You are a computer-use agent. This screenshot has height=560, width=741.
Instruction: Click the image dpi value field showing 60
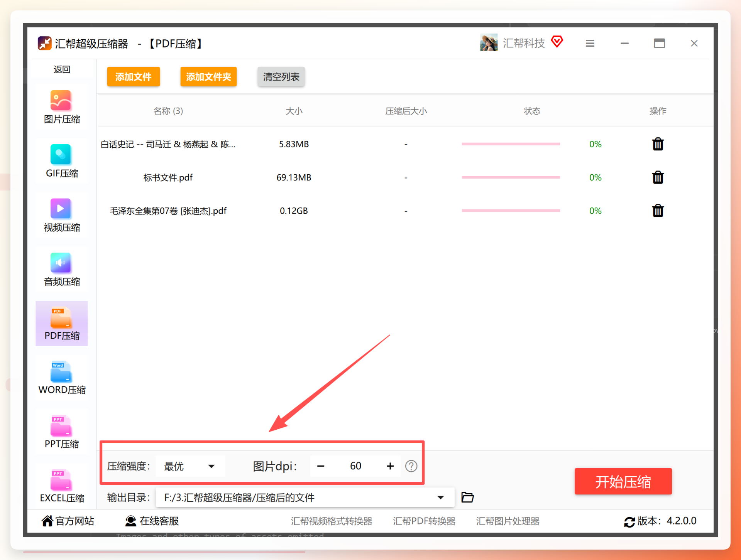355,466
